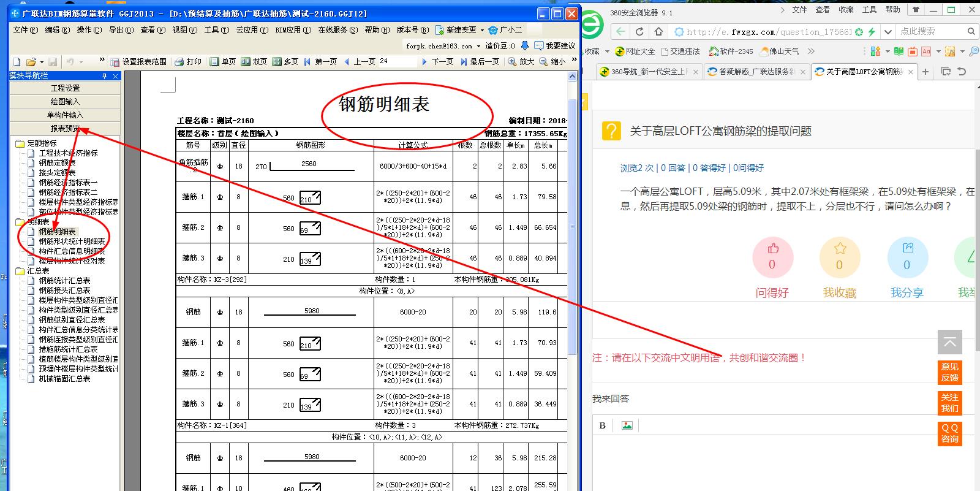Pin the 模块导航栏 panel
Image resolution: width=980 pixels, height=491 pixels.
104,75
